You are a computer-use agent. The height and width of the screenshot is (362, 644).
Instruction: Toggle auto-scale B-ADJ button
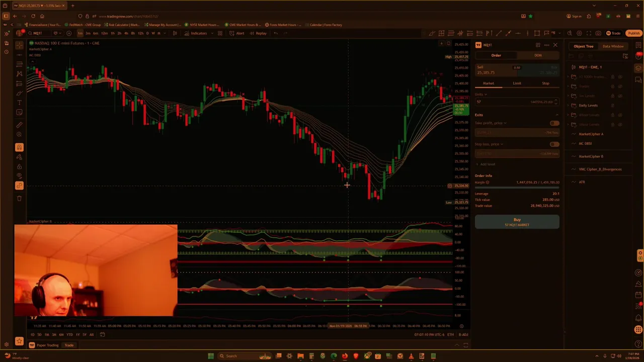(463, 334)
